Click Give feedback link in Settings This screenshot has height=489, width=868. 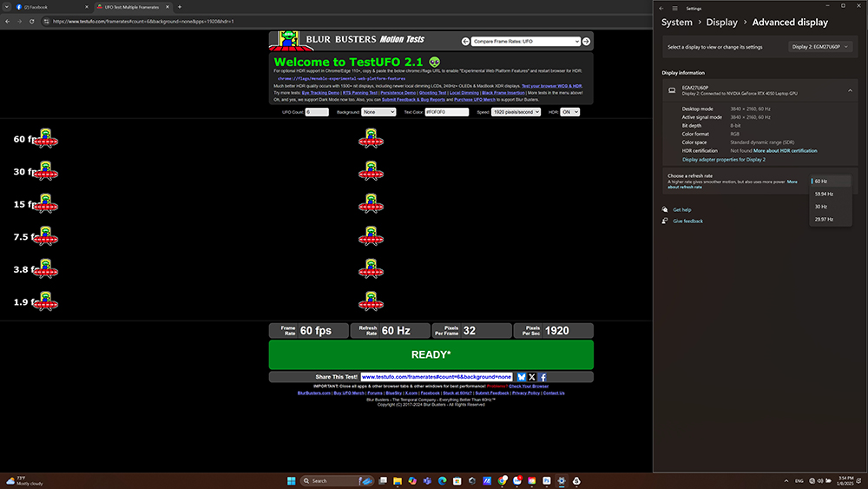tap(688, 221)
